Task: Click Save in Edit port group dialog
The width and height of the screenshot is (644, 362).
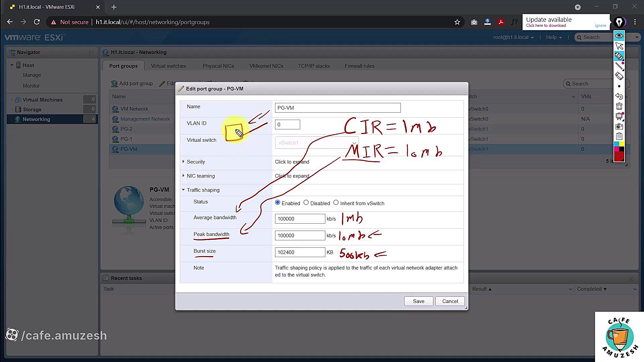Action: pos(418,301)
